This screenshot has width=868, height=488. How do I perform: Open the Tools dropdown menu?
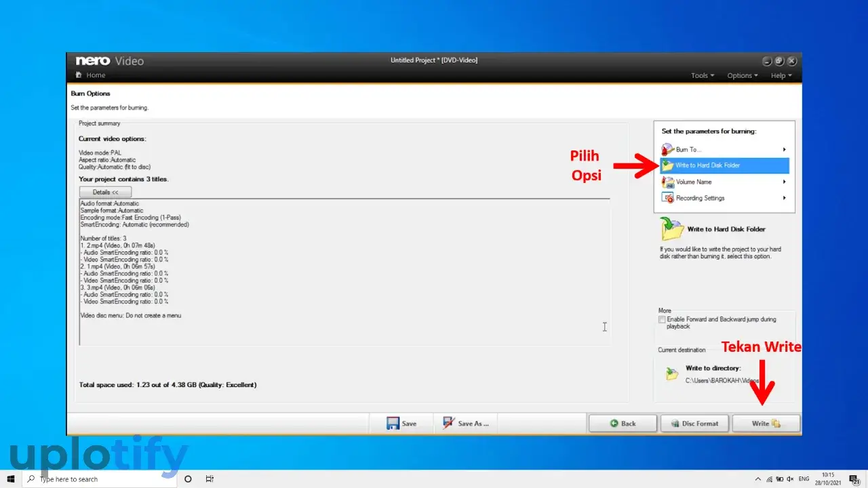click(703, 75)
